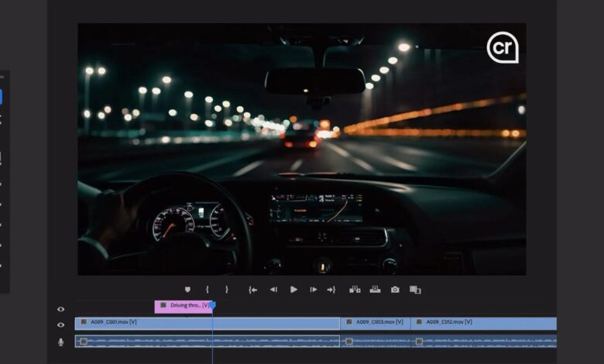The width and height of the screenshot is (604, 364).
Task: Click the Lift icon
Action: coord(355,290)
